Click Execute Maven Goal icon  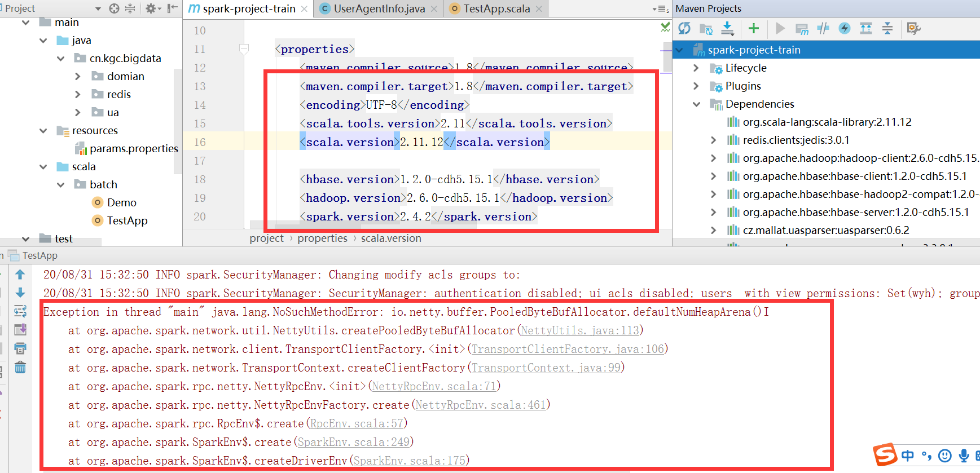point(802,28)
